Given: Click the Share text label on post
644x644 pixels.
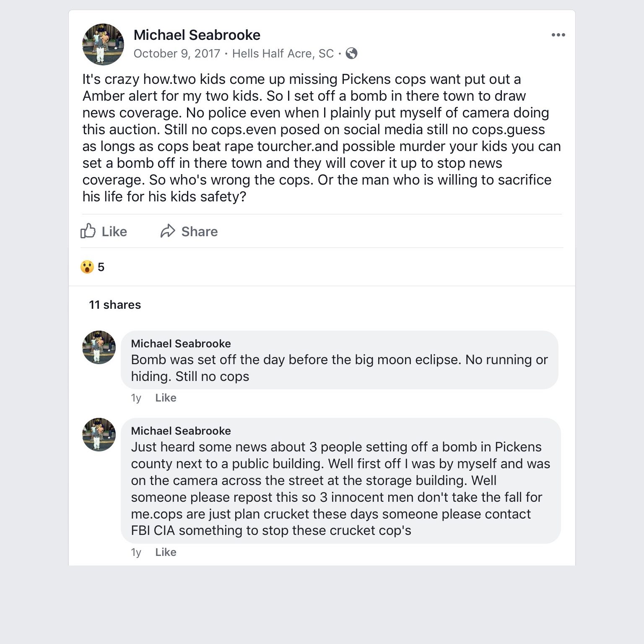Looking at the screenshot, I should point(199,232).
